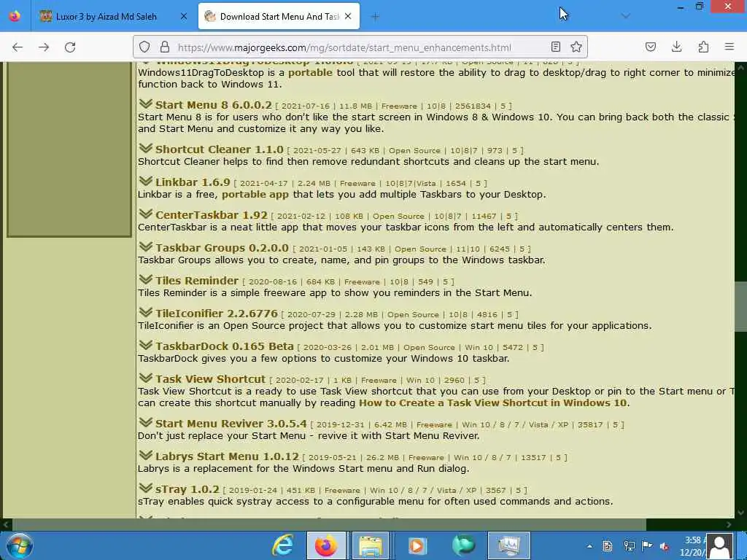
Task: Close the Luxor 3 tab
Action: click(x=184, y=16)
